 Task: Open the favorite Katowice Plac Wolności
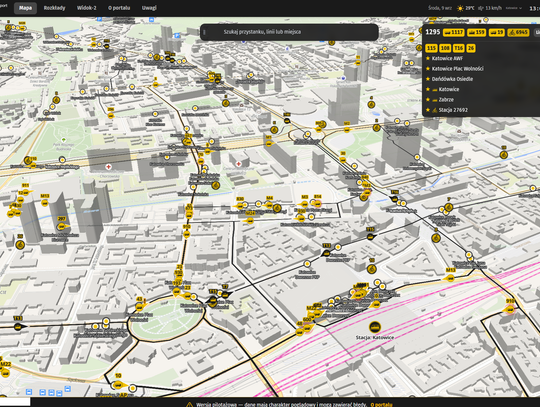[x=457, y=69]
